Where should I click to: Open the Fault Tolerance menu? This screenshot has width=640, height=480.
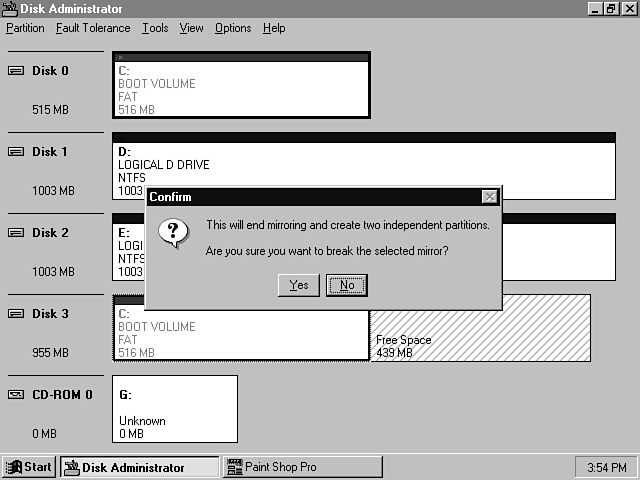point(93,28)
